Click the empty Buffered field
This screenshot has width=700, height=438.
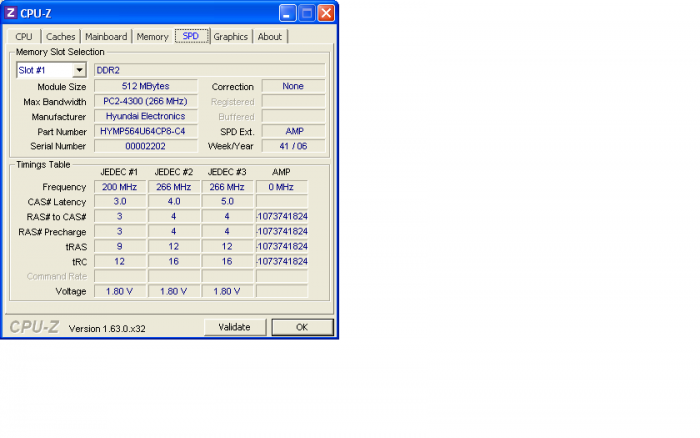(293, 116)
